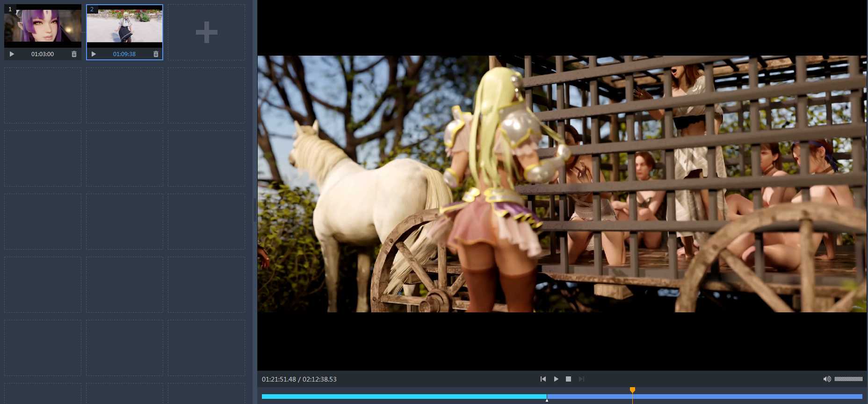Delete clip 1 using its trash icon

click(x=74, y=54)
